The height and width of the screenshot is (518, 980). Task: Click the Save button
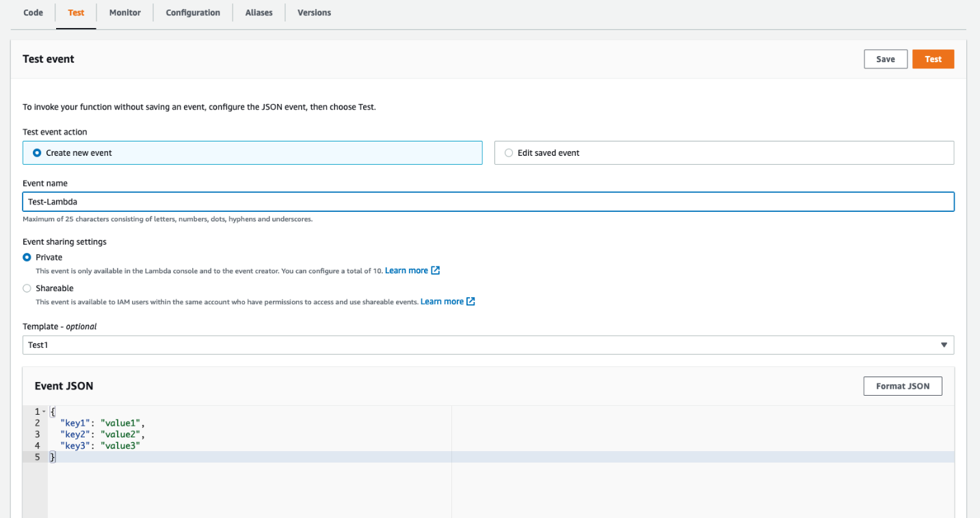coord(886,59)
